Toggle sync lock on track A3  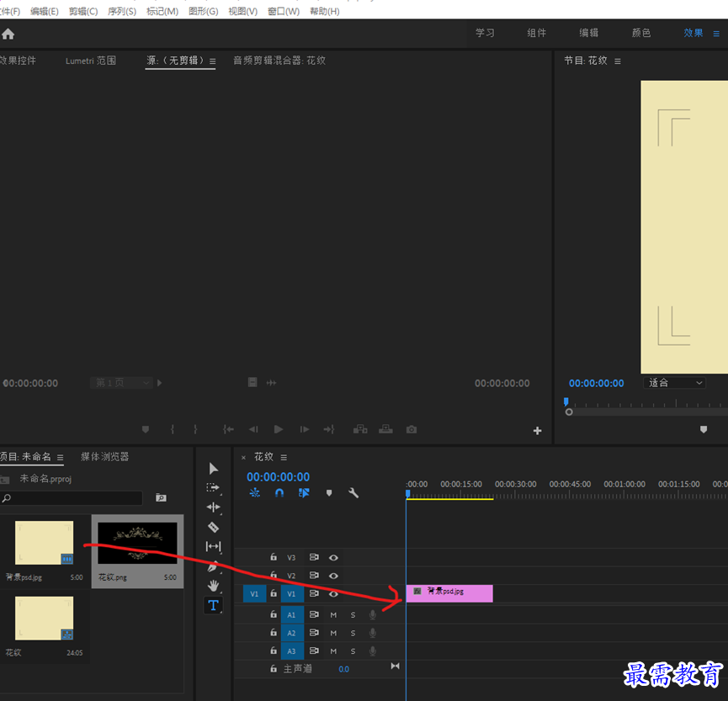click(314, 651)
